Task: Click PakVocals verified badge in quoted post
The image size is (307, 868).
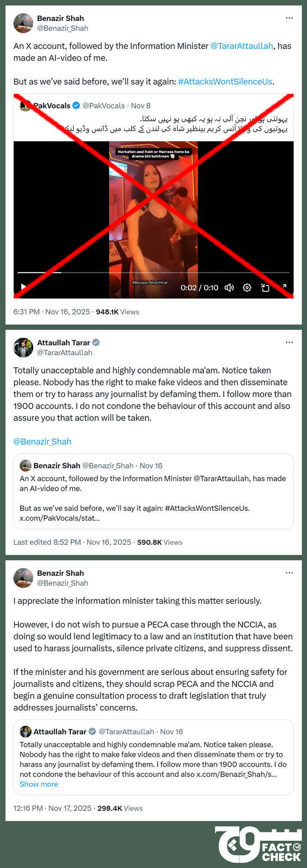Action: click(76, 105)
